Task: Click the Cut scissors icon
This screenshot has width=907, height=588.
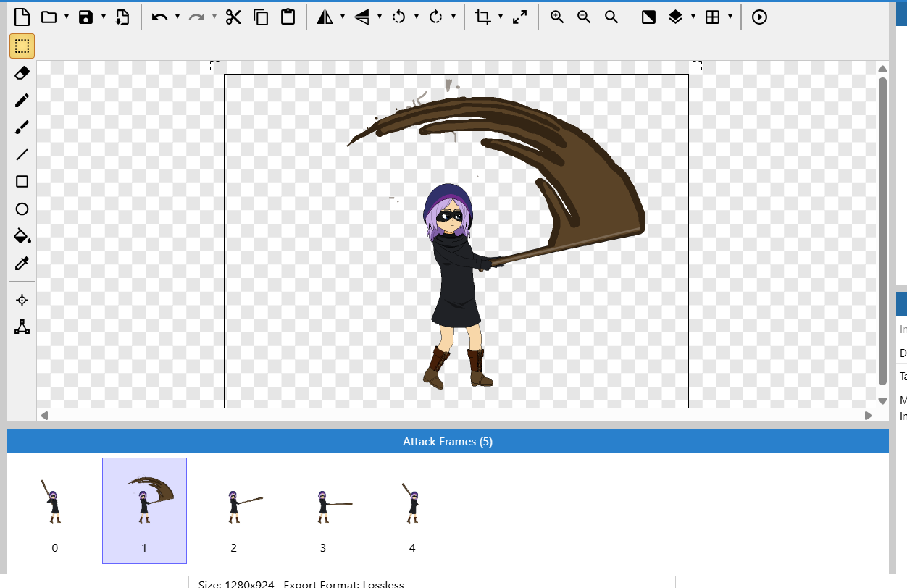Action: pyautogui.click(x=233, y=17)
